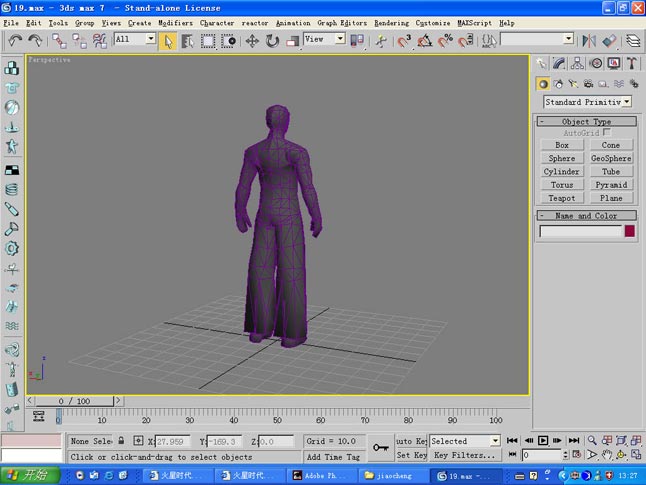Image resolution: width=646 pixels, height=485 pixels.
Task: Open Layer Manager icon
Action: coord(633,41)
